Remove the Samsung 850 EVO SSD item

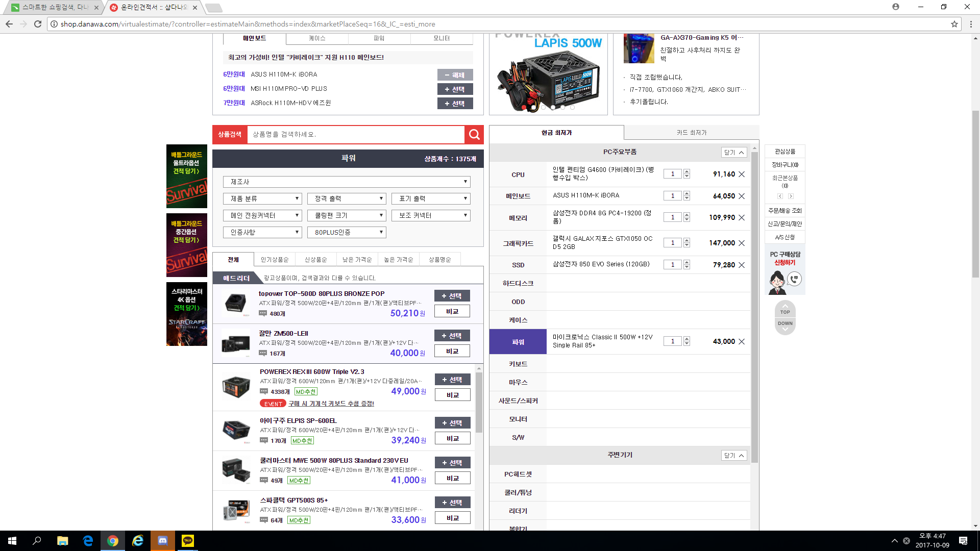click(742, 265)
